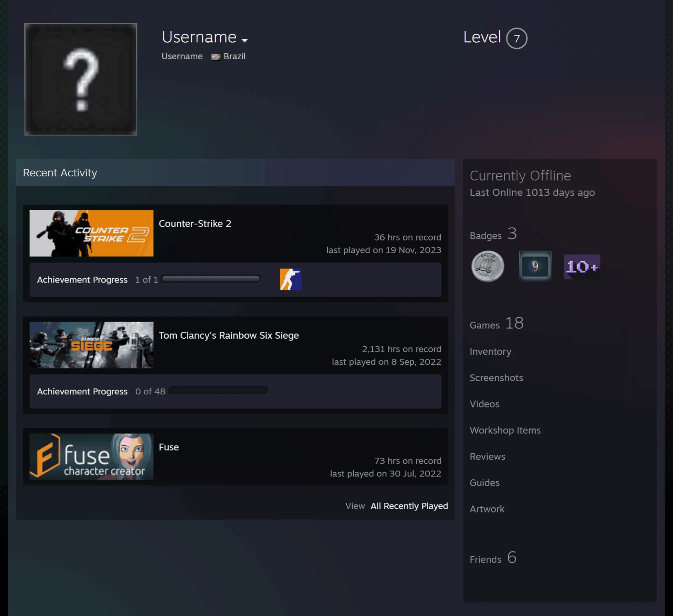
Task: Open the username history dropdown arrow
Action: tap(245, 40)
